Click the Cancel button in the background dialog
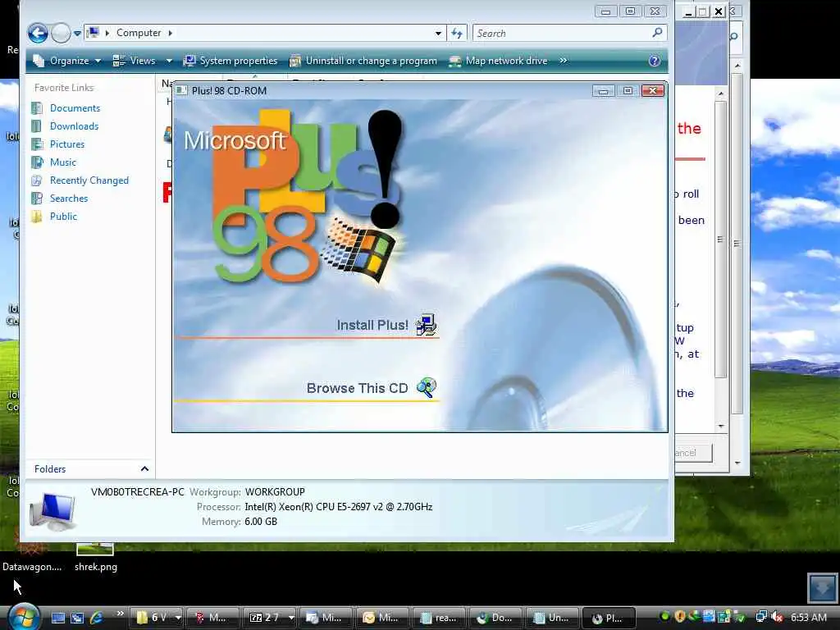The height and width of the screenshot is (630, 840). click(693, 453)
